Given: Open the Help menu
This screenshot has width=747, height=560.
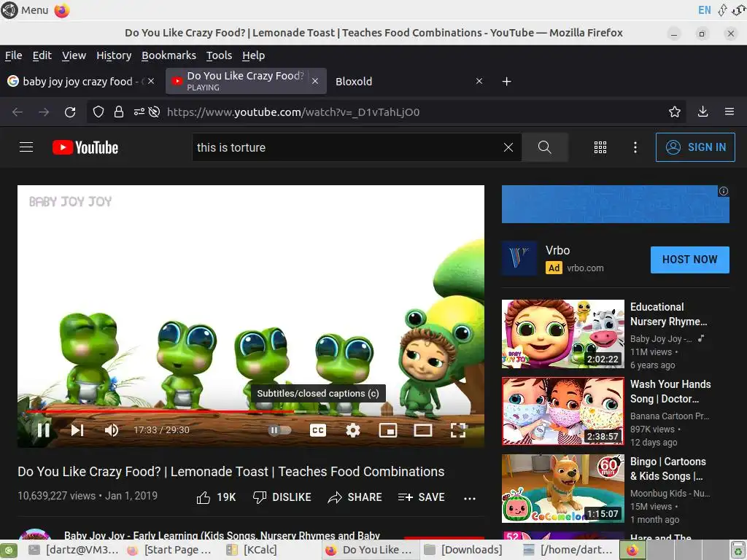Looking at the screenshot, I should point(253,55).
